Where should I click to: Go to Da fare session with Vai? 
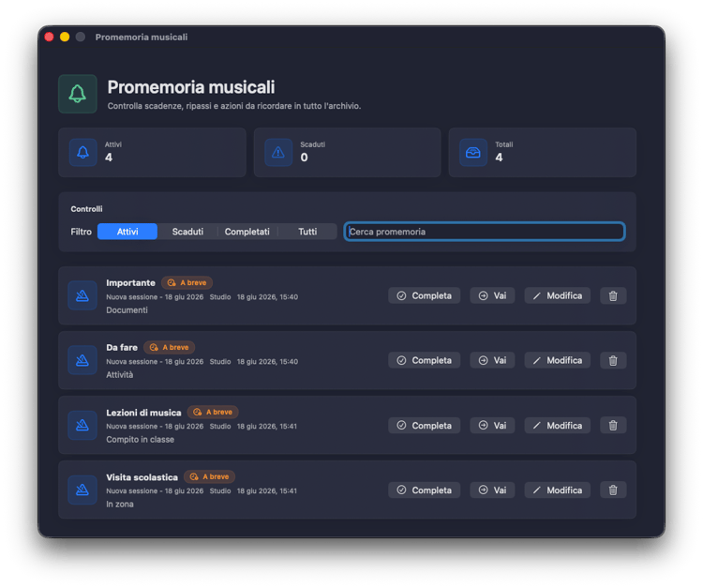[x=492, y=360]
